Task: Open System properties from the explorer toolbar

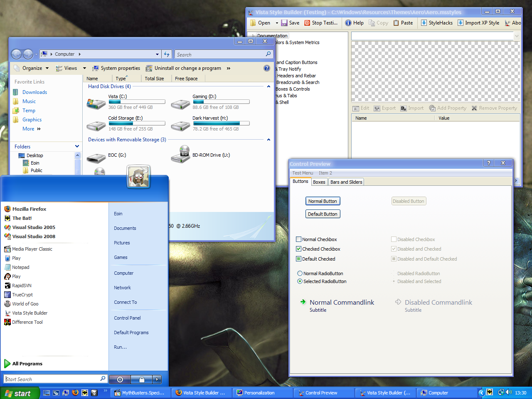Action: [116, 68]
